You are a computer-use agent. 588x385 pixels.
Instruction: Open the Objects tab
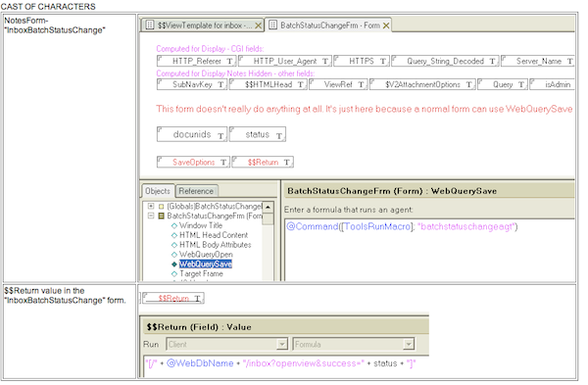[x=158, y=191]
